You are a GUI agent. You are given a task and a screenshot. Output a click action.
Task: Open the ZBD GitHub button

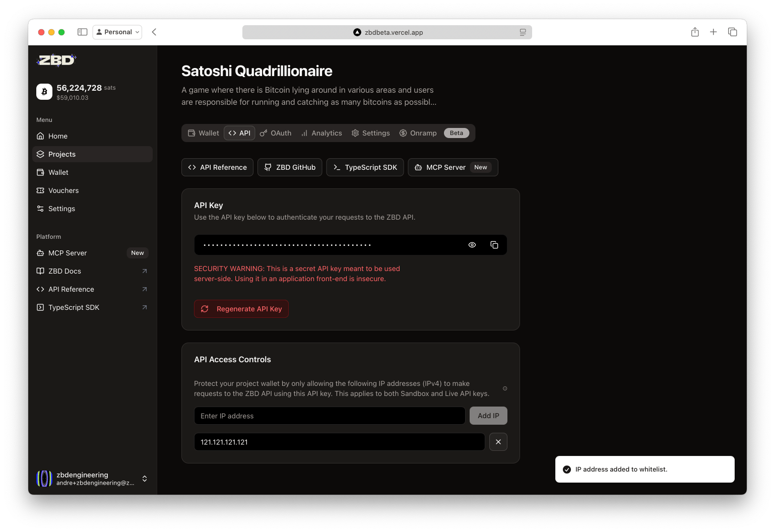(290, 167)
